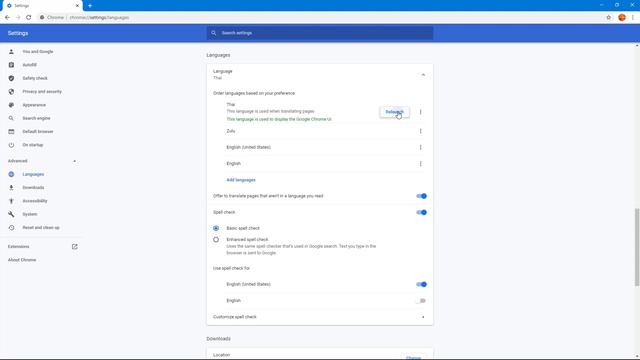Click the search magnifier icon in settings
Viewport: 640px width, 360px height.
213,33
